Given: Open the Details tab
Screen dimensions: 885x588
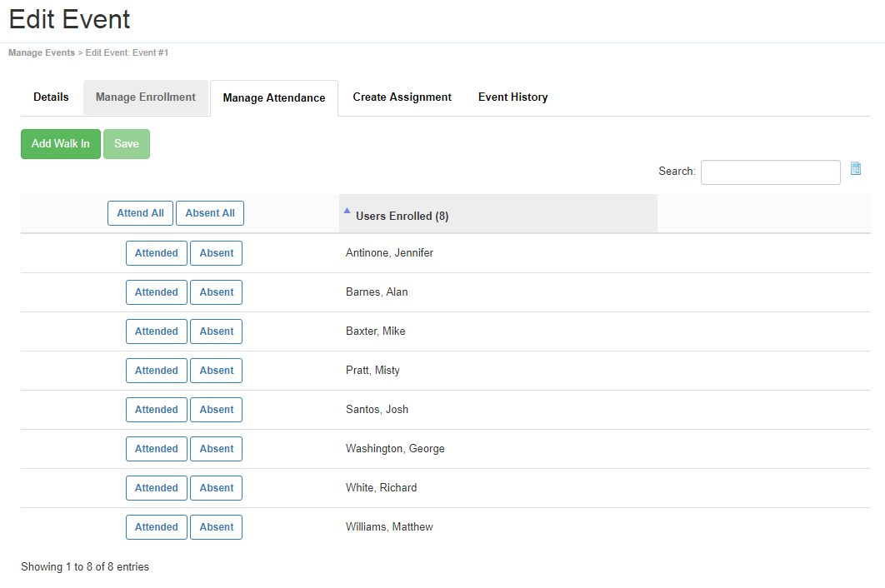Looking at the screenshot, I should tap(51, 97).
